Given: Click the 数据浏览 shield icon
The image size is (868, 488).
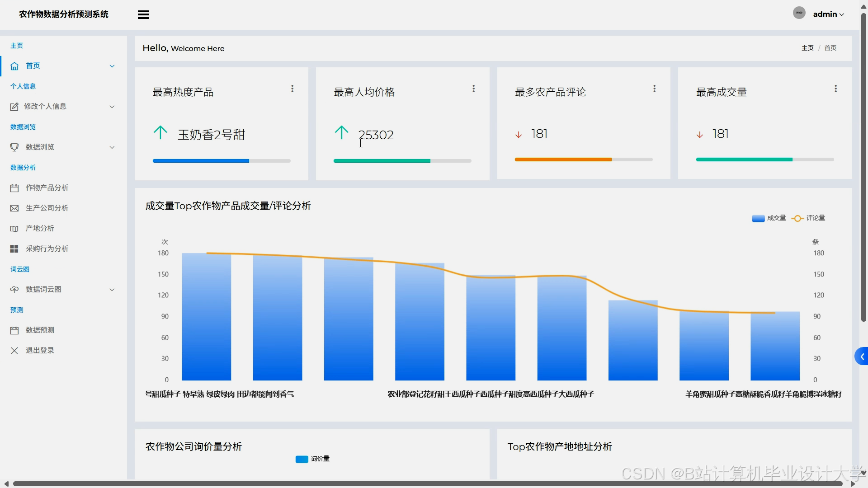Looking at the screenshot, I should 14,147.
